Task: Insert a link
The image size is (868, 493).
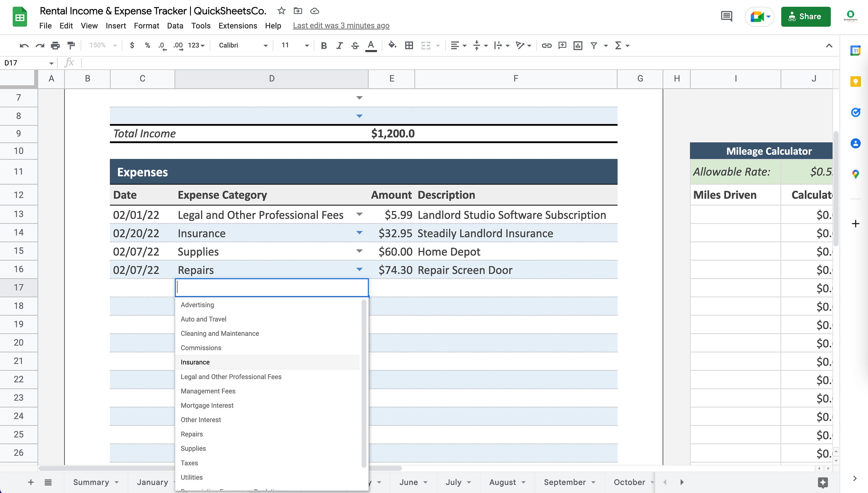Action: click(x=547, y=45)
